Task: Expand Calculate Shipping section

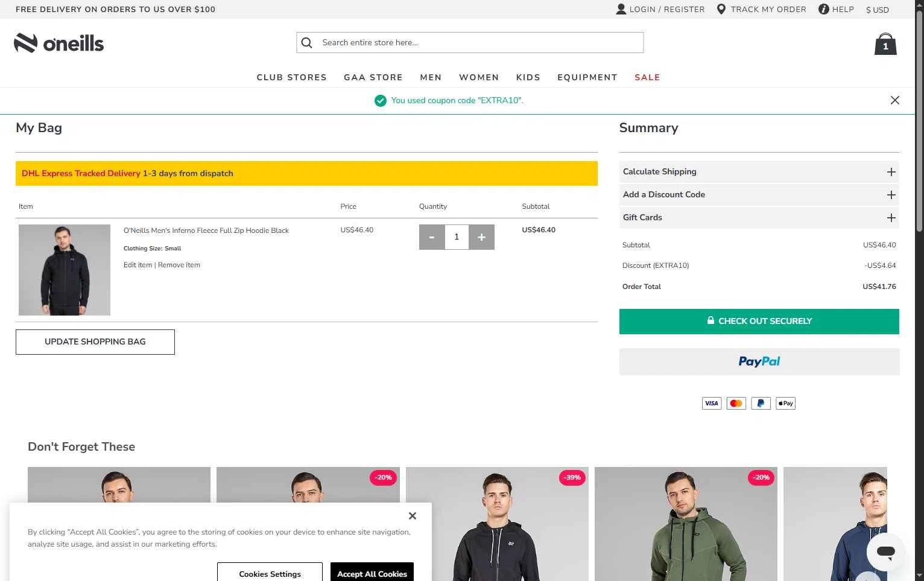Action: (x=759, y=172)
